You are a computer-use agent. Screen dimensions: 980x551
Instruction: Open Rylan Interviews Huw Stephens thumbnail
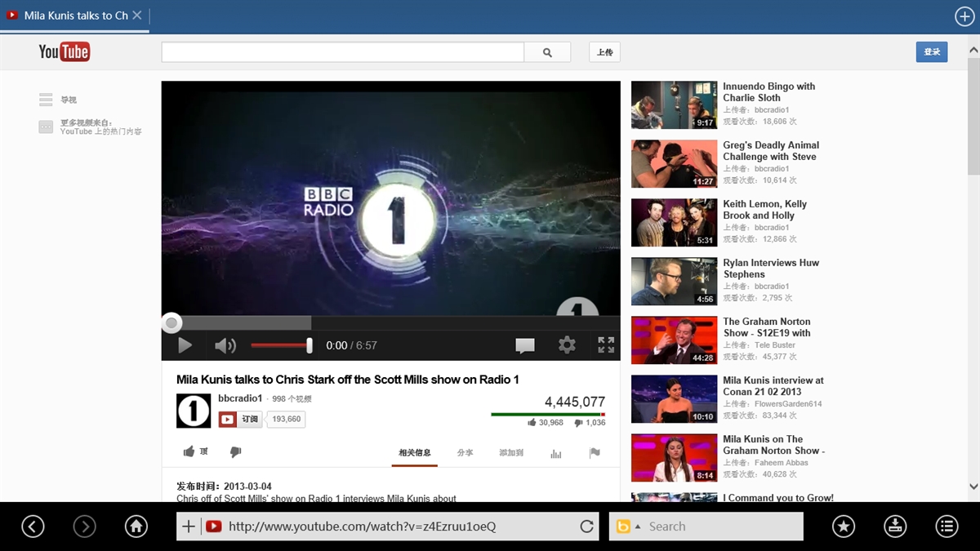click(x=674, y=282)
